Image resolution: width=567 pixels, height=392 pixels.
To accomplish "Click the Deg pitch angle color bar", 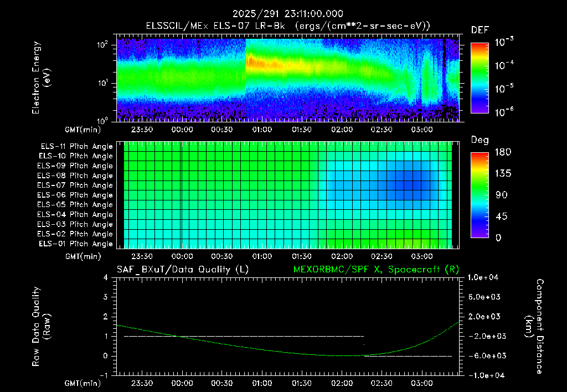I will [480, 195].
